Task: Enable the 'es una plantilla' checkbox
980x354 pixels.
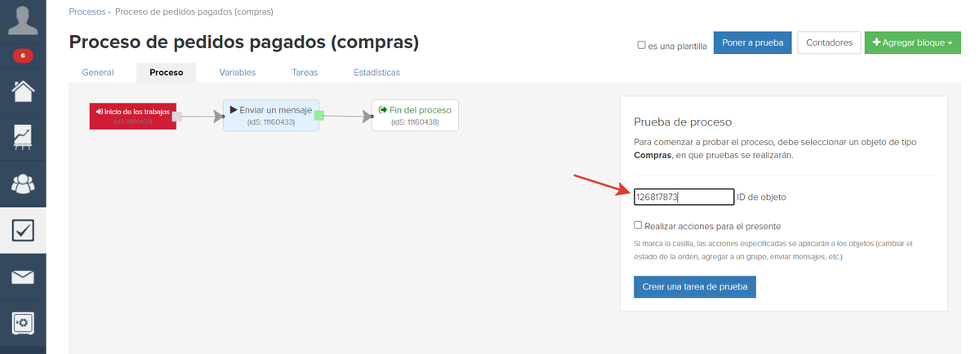Action: coord(641,46)
